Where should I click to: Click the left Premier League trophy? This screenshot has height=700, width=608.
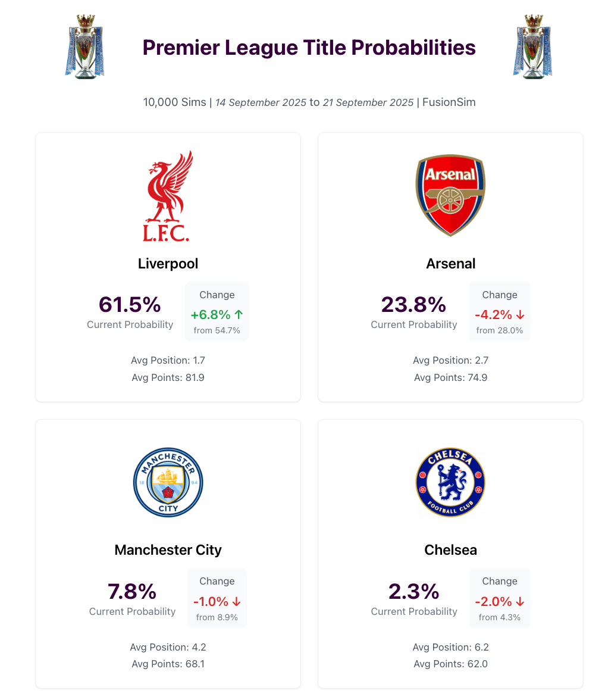coord(84,46)
